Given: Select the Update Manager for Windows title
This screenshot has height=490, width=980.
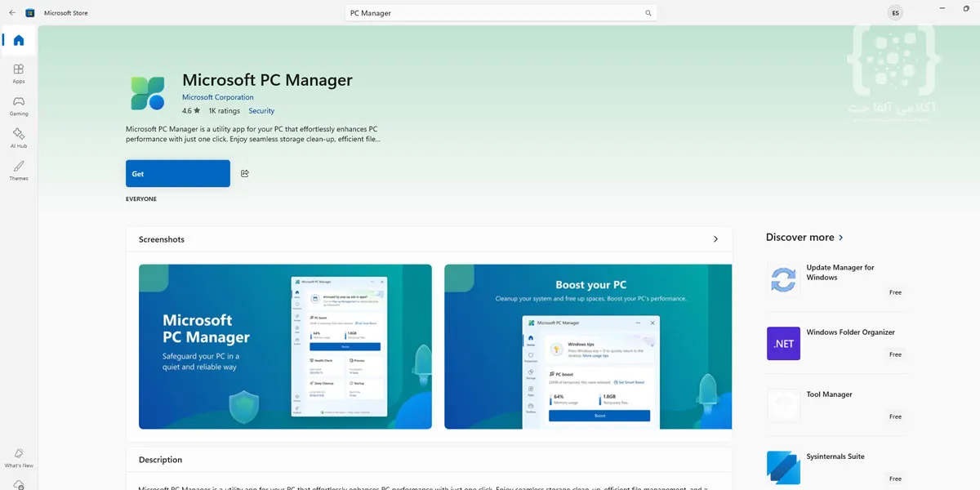Looking at the screenshot, I should pos(840,272).
